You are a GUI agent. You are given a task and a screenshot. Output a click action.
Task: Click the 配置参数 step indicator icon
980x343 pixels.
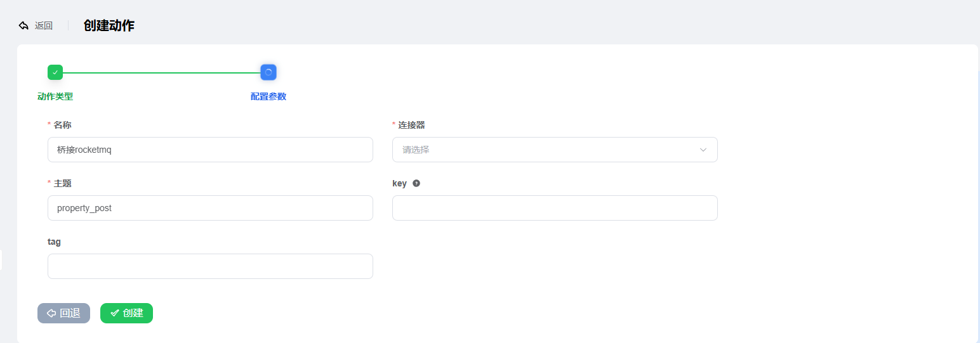268,72
